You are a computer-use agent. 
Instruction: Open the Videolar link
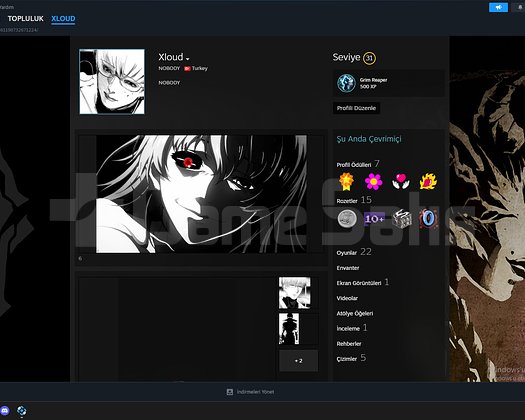coord(347,298)
